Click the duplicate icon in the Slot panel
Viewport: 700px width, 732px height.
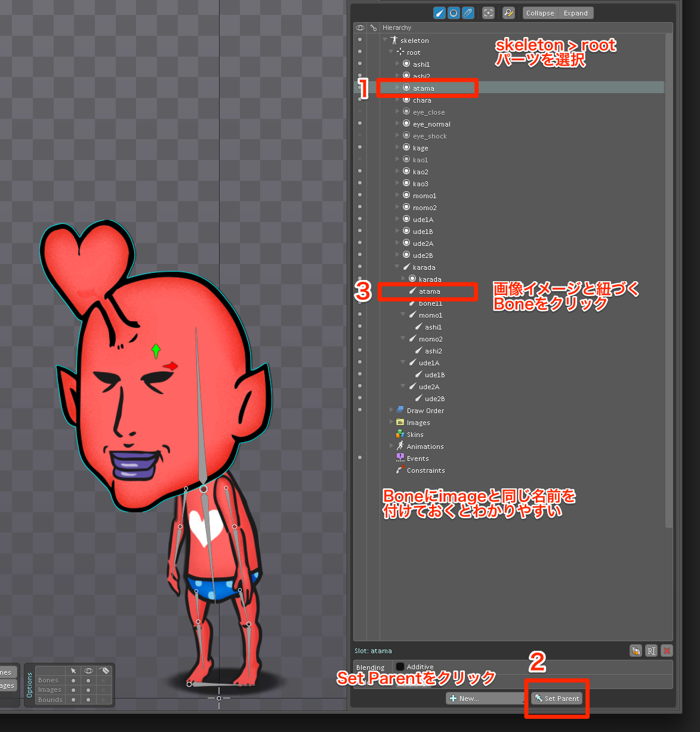pos(636,651)
